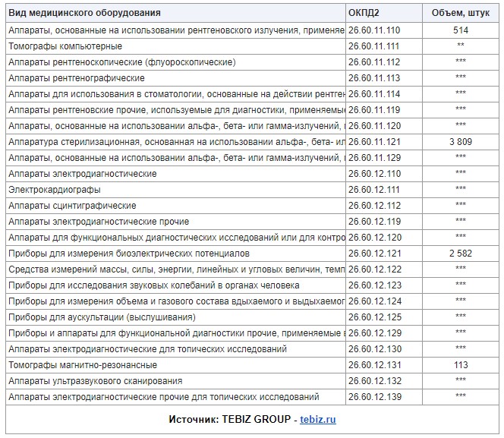
Task: Click the 'Томографы магнитно-резонансные' cell
Action: click(x=175, y=365)
